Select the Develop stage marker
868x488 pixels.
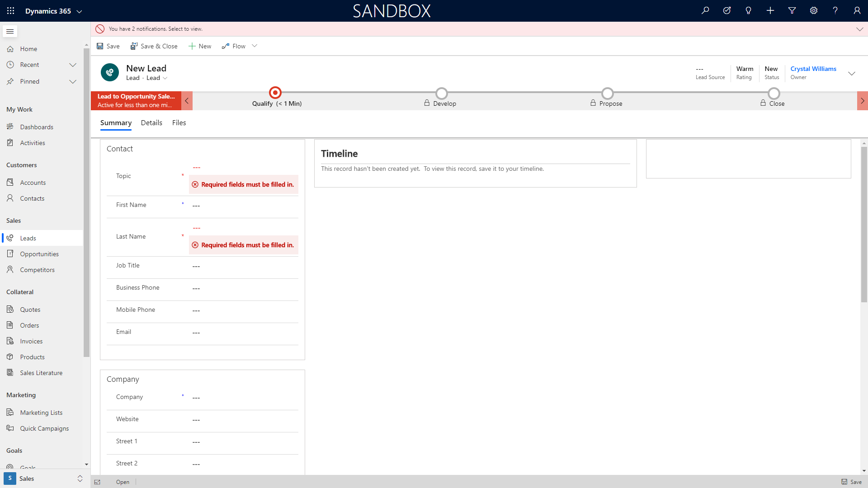pyautogui.click(x=442, y=94)
